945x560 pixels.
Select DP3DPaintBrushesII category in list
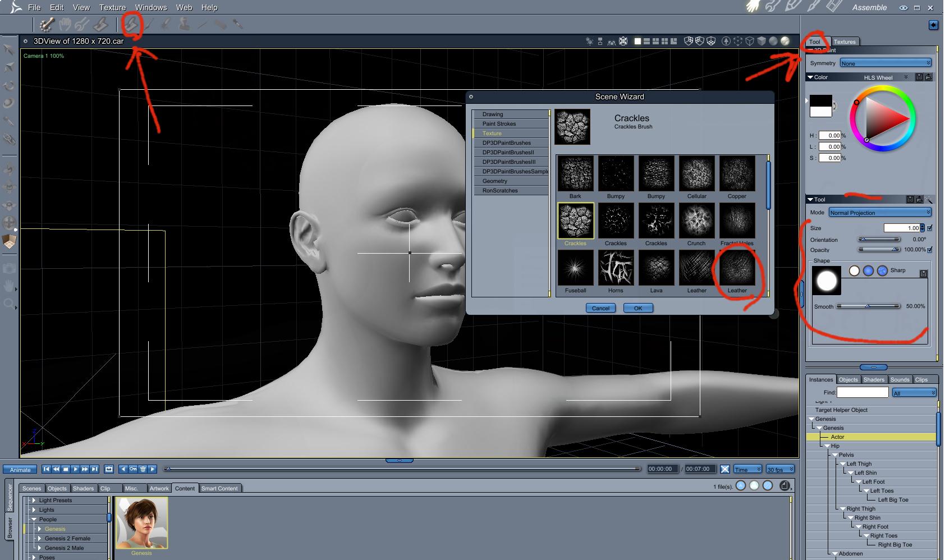pos(511,153)
